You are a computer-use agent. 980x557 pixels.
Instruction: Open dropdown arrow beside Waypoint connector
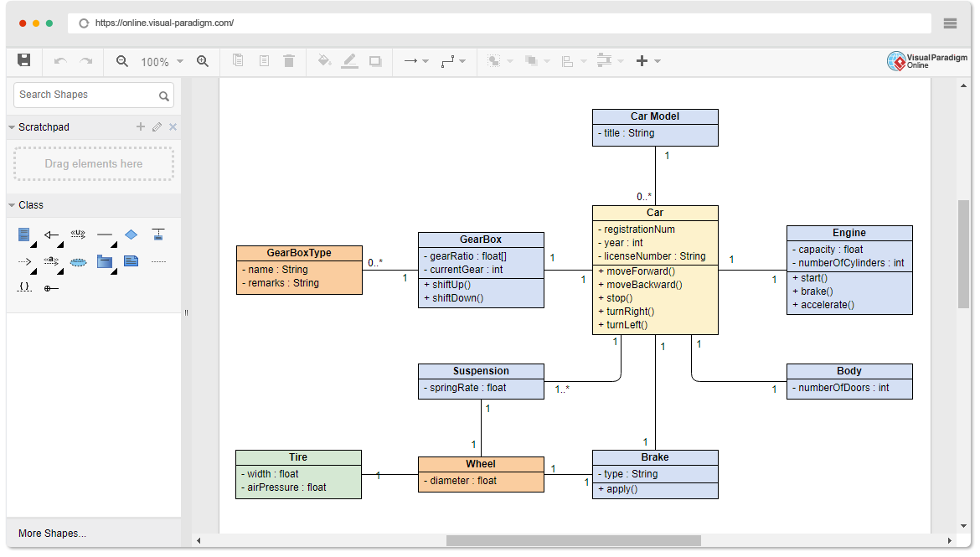click(x=462, y=61)
